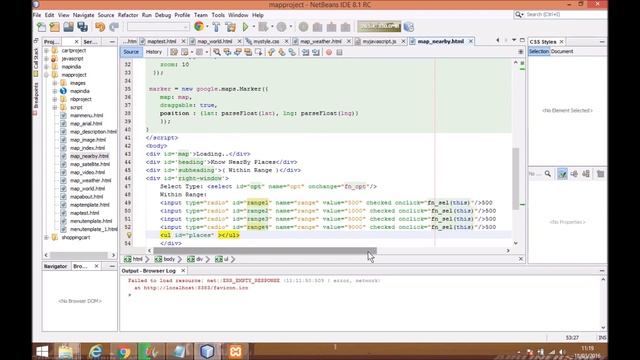
Task: Open the Tools menu
Action: [218, 15]
